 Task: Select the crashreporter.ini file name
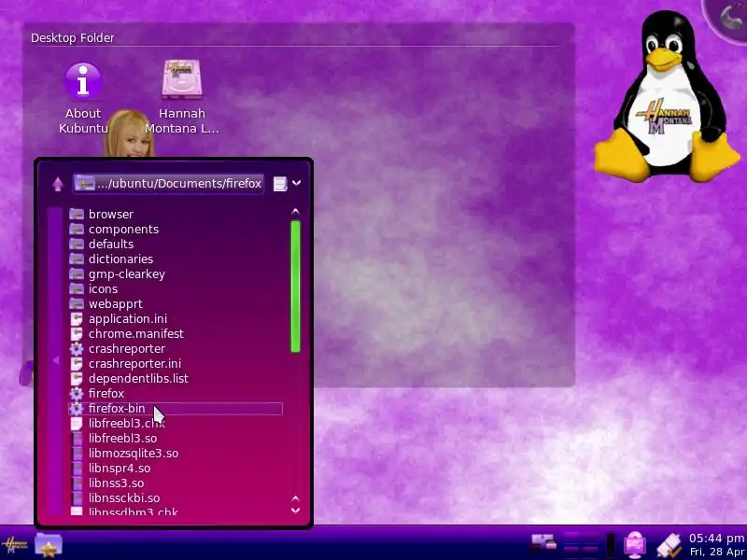134,364
